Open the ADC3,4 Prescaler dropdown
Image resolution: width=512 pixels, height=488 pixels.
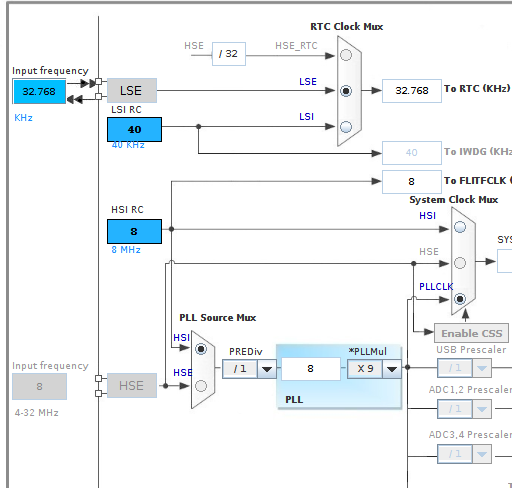pos(482,454)
